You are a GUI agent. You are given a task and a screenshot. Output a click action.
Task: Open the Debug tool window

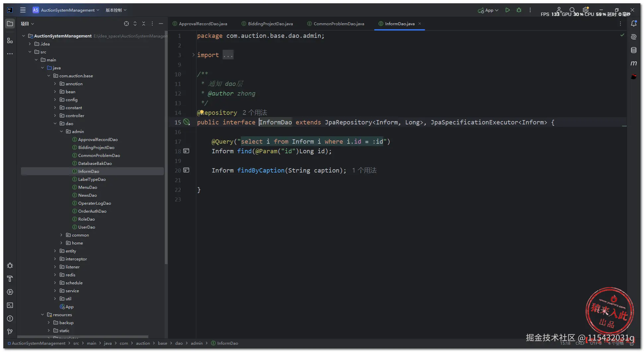[x=10, y=265]
